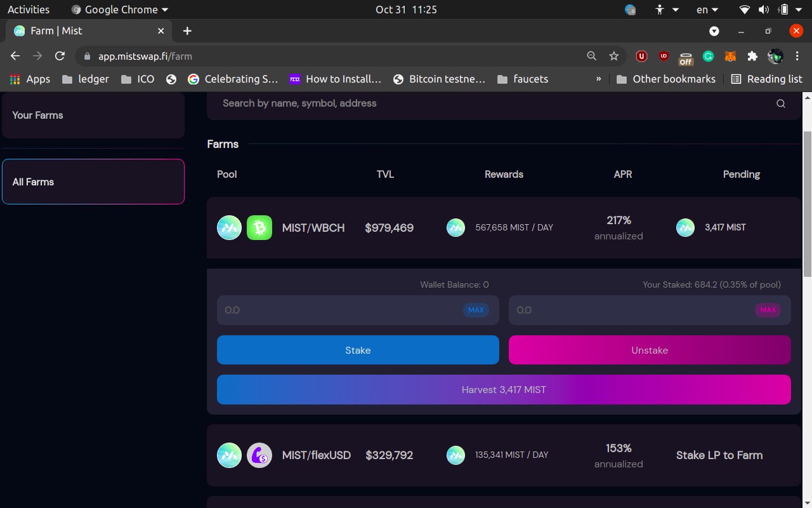The image size is (812, 508).
Task: Reload the page with the refresh icon
Action: [60, 56]
